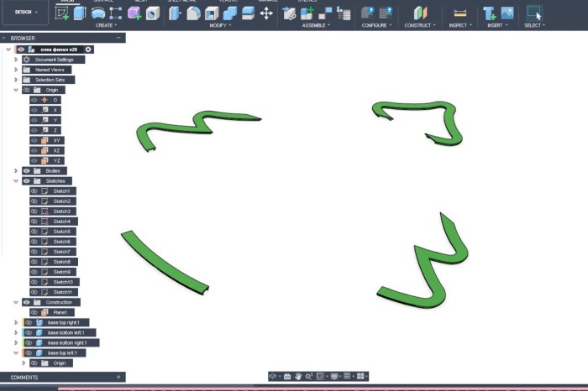Click the Construct plane icon
Viewport: 588px width, 391px height.
421,13
